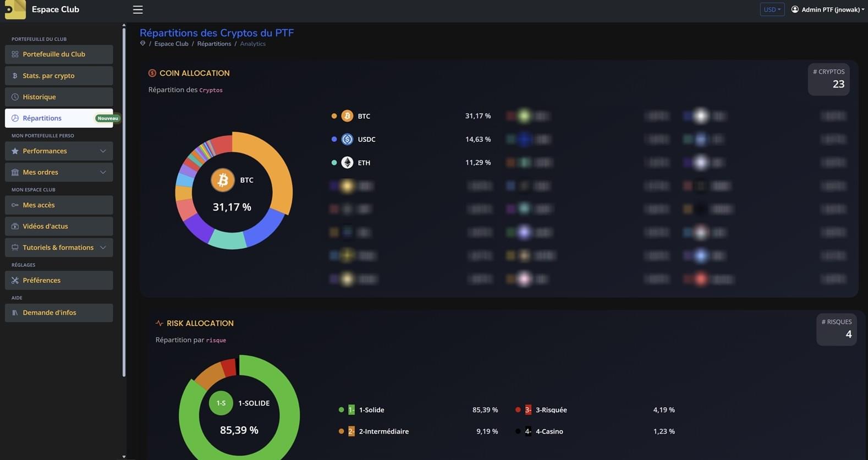
Task: Toggle the 3-Risquée risk legend entry
Action: point(551,410)
